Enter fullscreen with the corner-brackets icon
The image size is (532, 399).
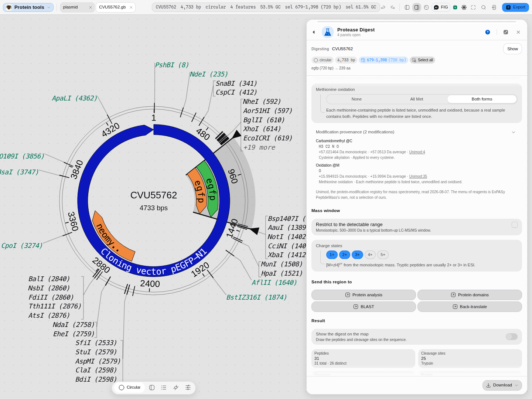(x=473, y=7)
